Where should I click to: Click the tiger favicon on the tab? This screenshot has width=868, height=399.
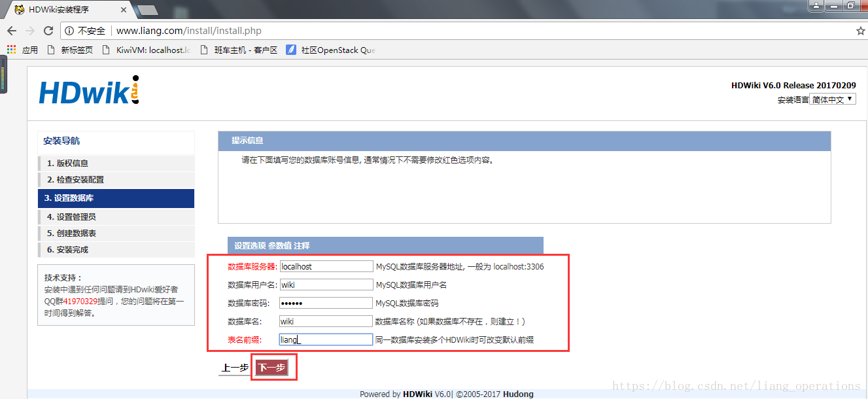pyautogui.click(x=20, y=10)
